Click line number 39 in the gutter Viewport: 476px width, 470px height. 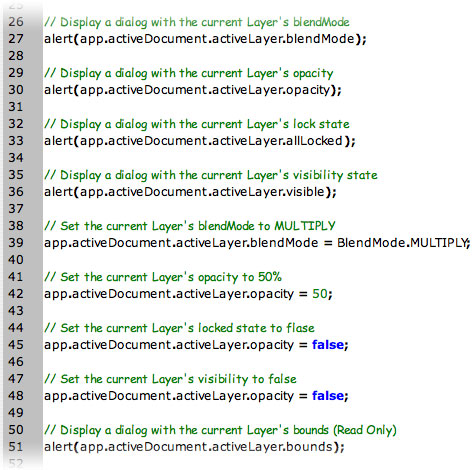click(x=16, y=243)
